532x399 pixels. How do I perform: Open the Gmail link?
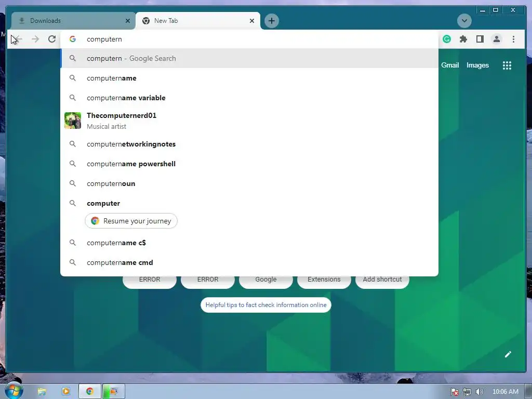450,65
